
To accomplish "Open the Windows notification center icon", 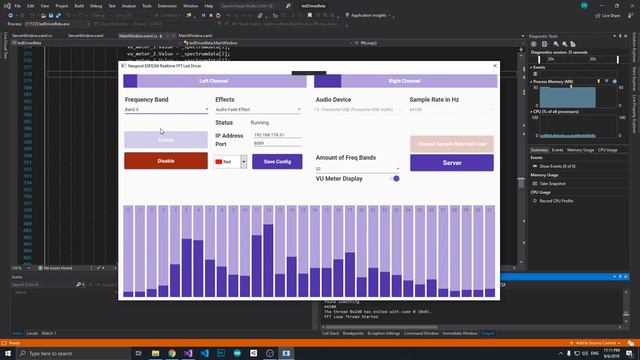I will (x=629, y=353).
